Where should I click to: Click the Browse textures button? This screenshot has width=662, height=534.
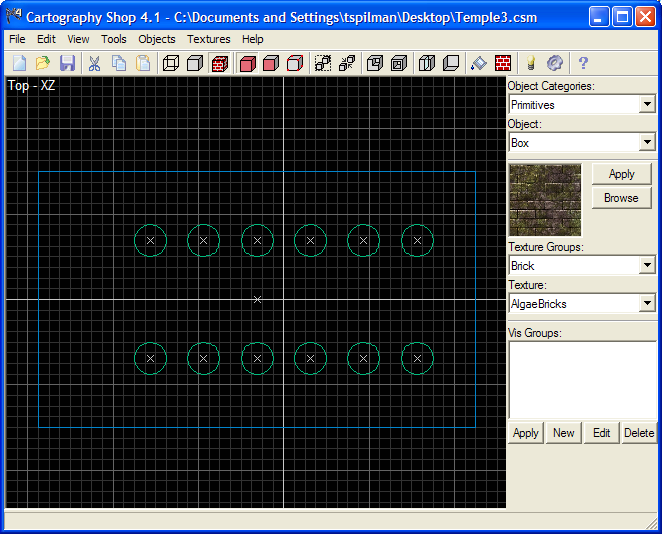(621, 198)
